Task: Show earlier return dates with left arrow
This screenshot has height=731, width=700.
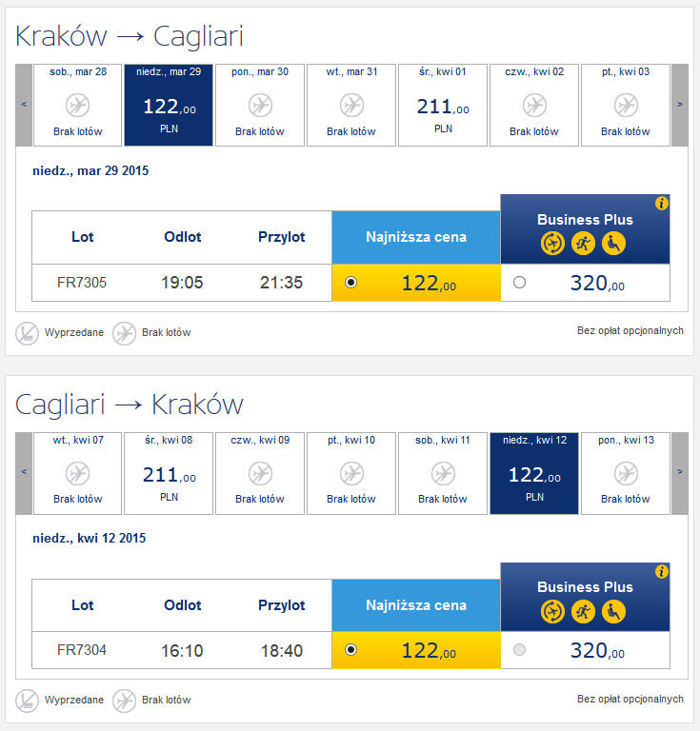Action: pos(24,473)
